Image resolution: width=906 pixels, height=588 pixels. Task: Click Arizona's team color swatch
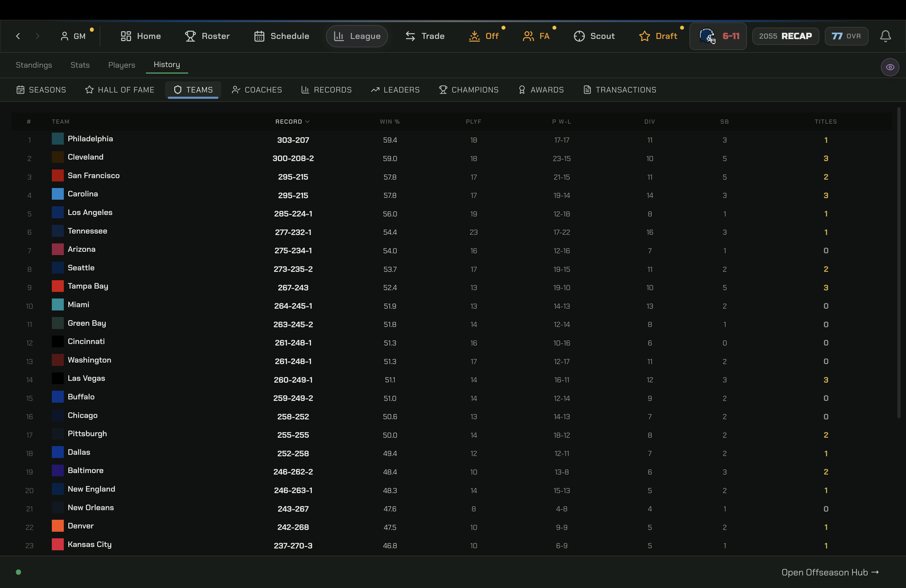(58, 249)
